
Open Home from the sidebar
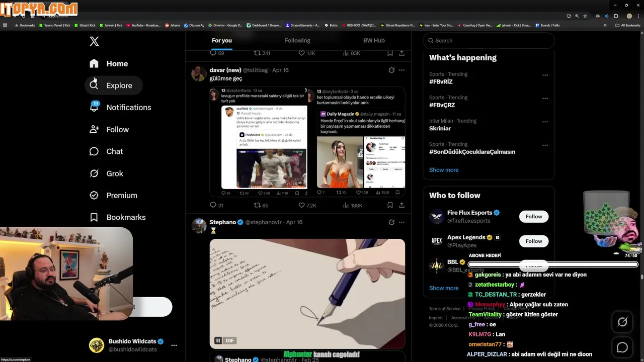[109, 63]
